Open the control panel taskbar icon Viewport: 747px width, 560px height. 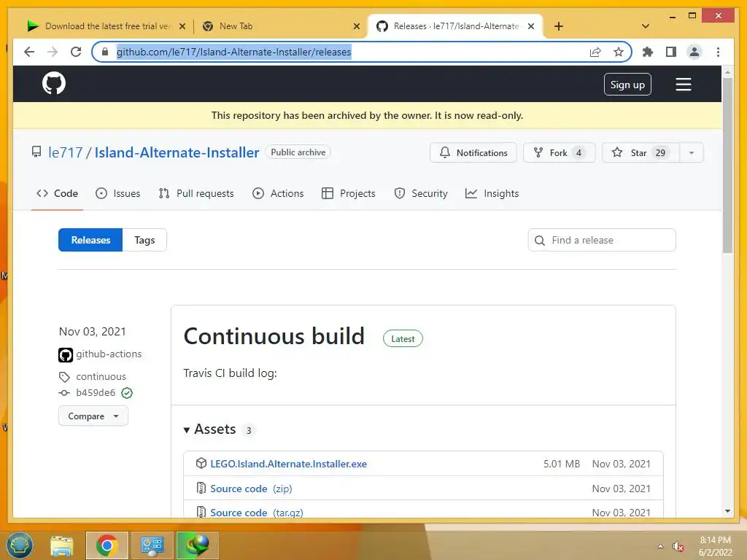point(152,545)
